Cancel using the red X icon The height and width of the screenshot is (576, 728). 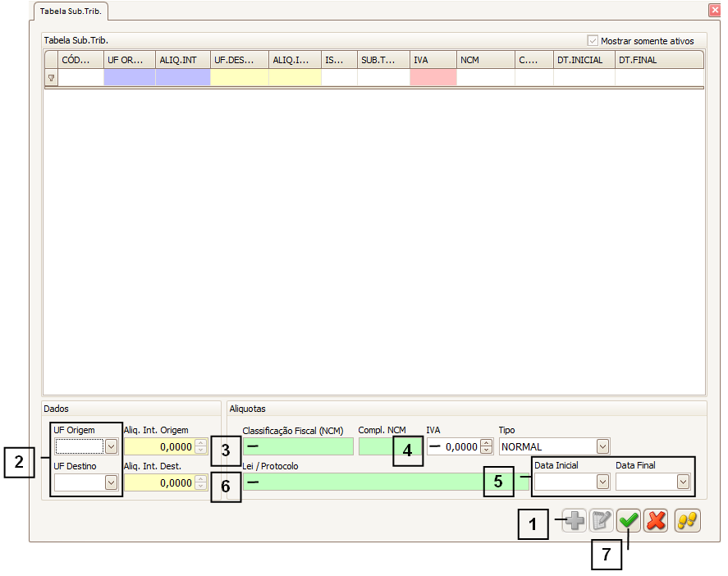pyautogui.click(x=656, y=521)
